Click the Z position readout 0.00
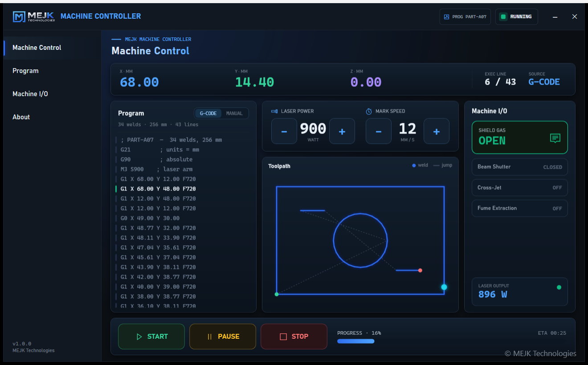The width and height of the screenshot is (588, 365). tap(366, 82)
